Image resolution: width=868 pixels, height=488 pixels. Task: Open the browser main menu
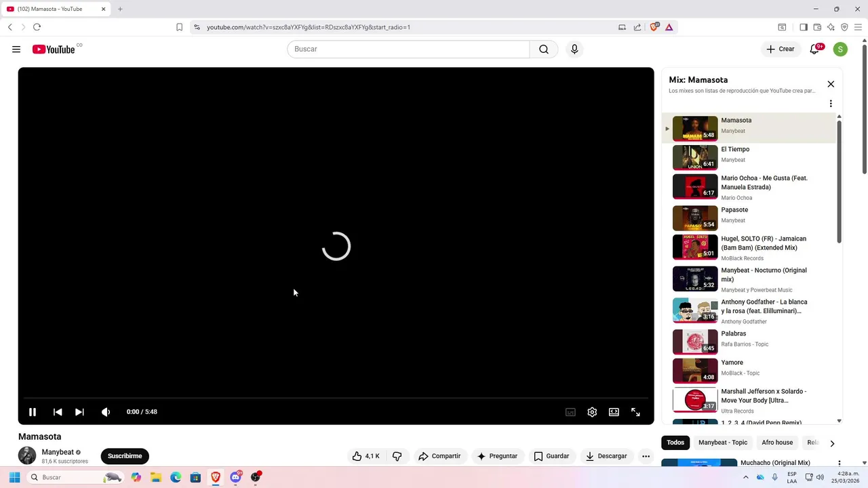(858, 27)
